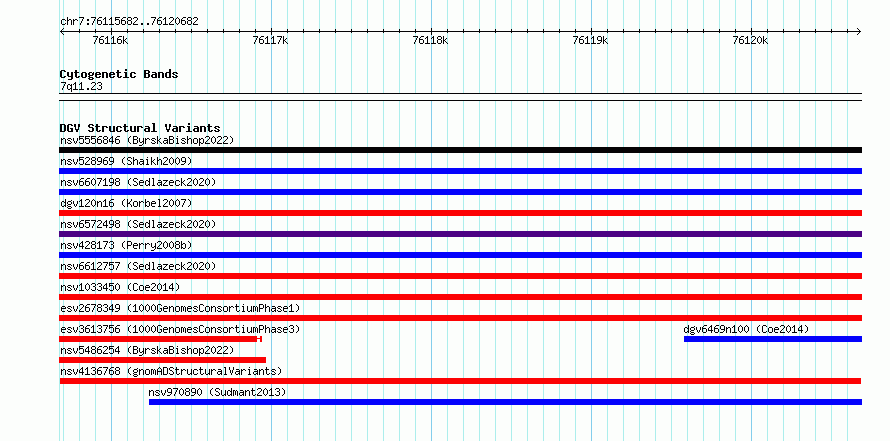Screen dimensions: 890x441
Task: Open nsv6572498 (Sedlazeck2020) variant label
Action: click(x=138, y=224)
